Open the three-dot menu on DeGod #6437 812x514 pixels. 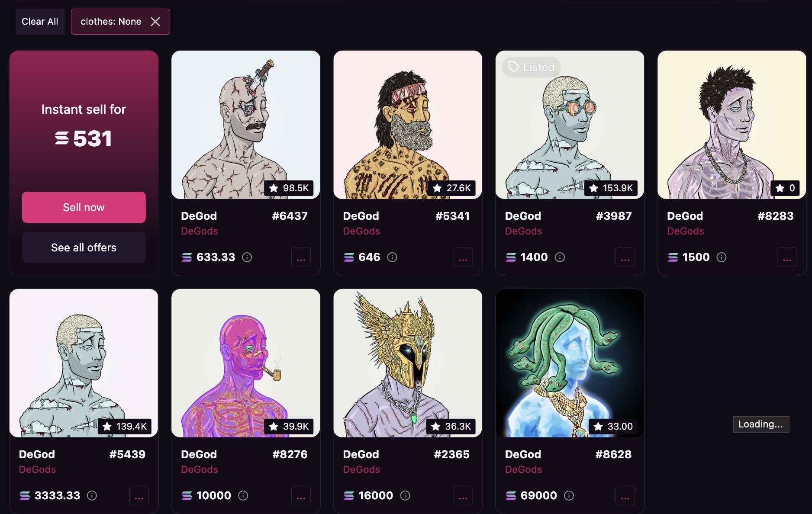[x=301, y=257]
